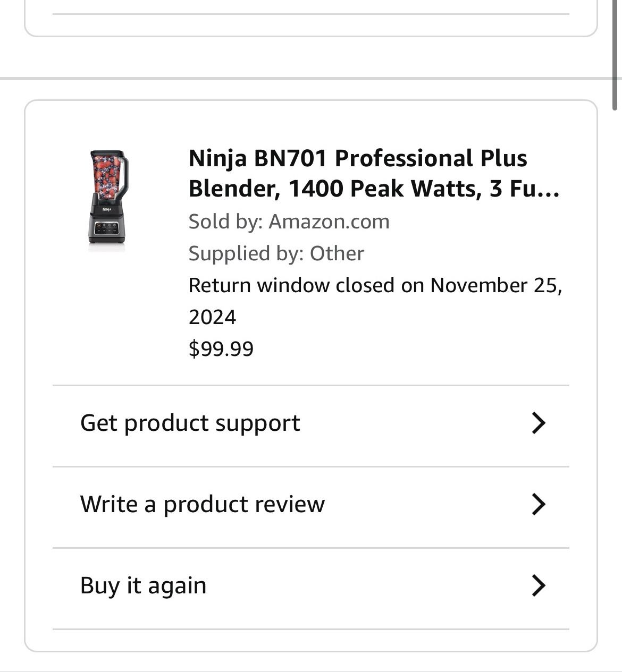Click the return window closed November 25 notice

[375, 301]
